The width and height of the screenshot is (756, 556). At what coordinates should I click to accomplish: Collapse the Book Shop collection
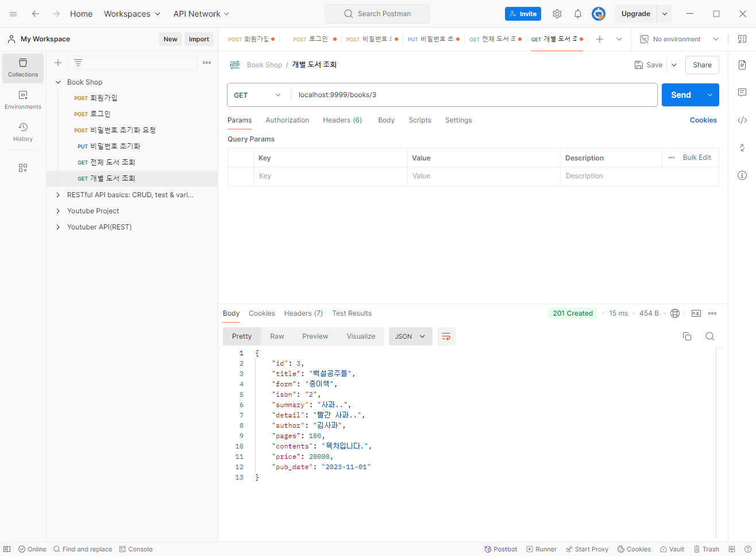(x=58, y=82)
